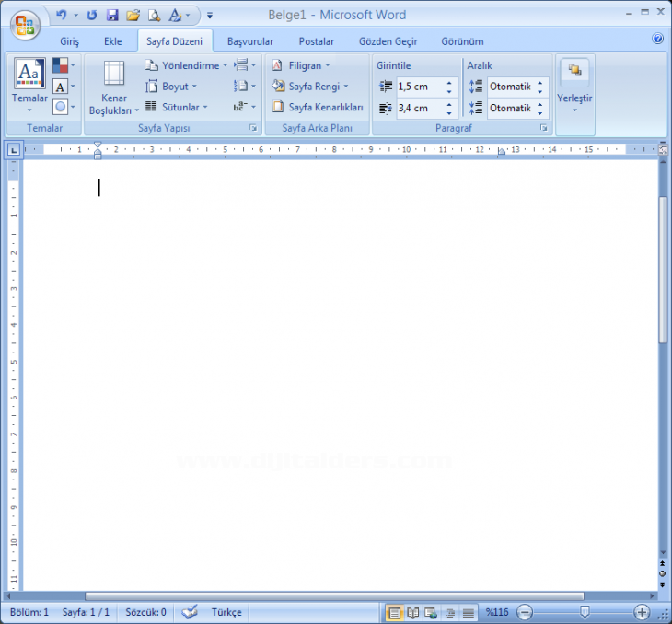Switch to Print Layout view

click(x=394, y=613)
